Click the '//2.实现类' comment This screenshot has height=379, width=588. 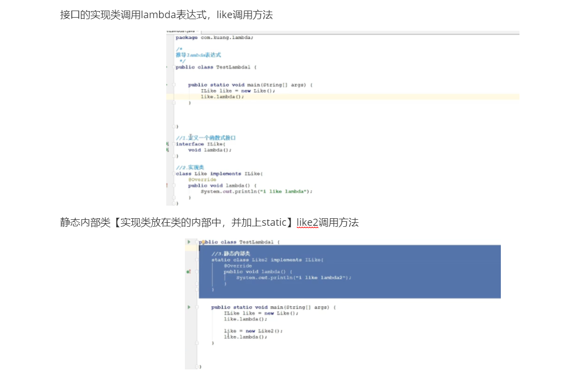coord(190,167)
